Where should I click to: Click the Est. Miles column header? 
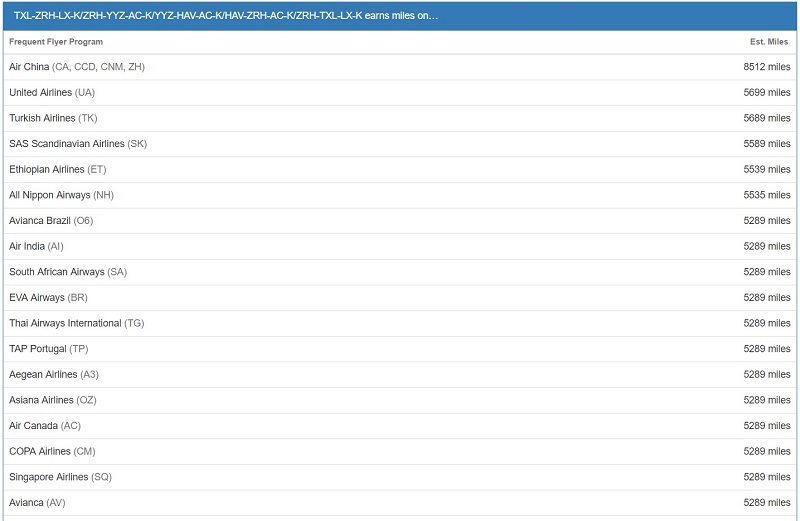[x=769, y=42]
